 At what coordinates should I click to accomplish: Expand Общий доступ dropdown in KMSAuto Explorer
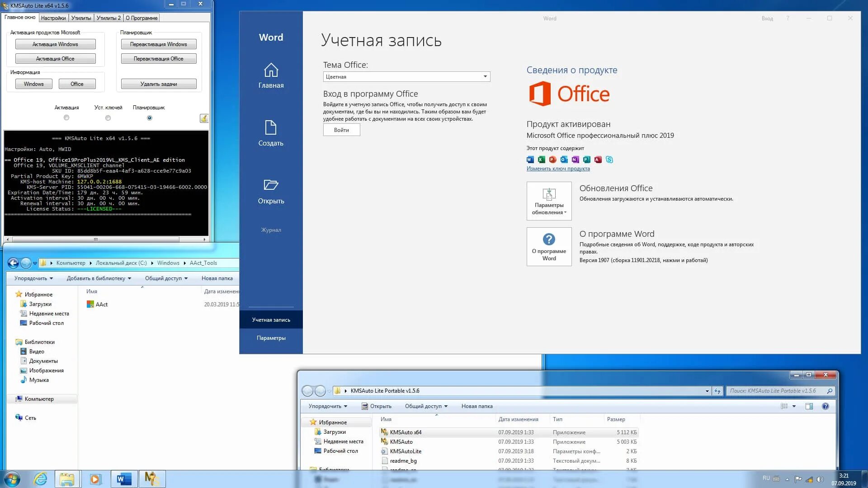pyautogui.click(x=426, y=406)
